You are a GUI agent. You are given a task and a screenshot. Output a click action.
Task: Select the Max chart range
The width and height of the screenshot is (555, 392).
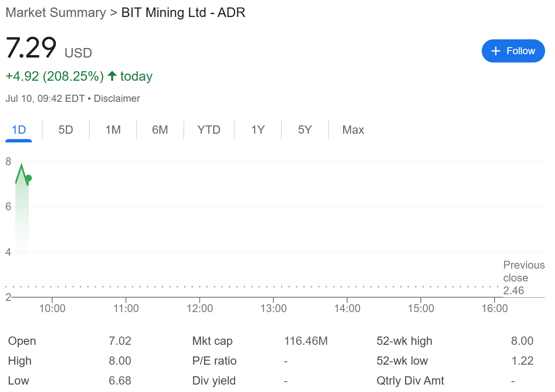[x=353, y=130]
